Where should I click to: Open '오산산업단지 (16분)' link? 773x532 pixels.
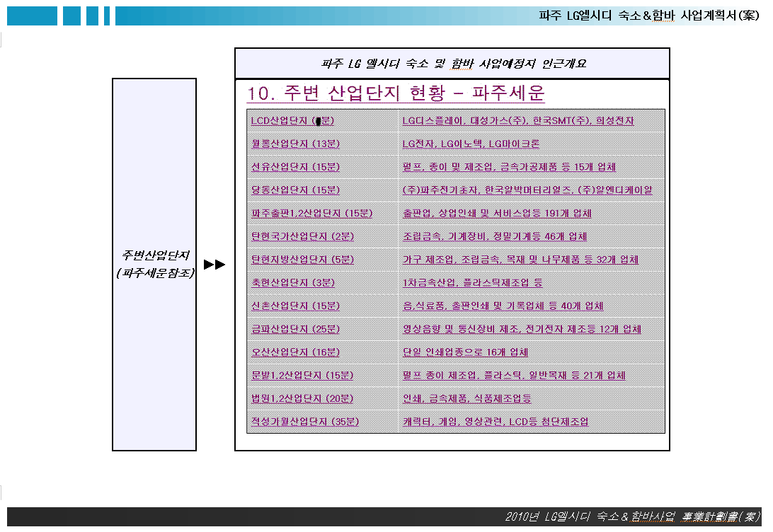coord(295,352)
